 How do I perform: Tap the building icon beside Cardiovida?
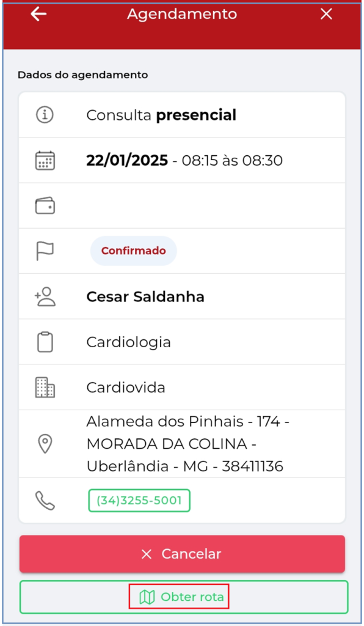pos(45,387)
